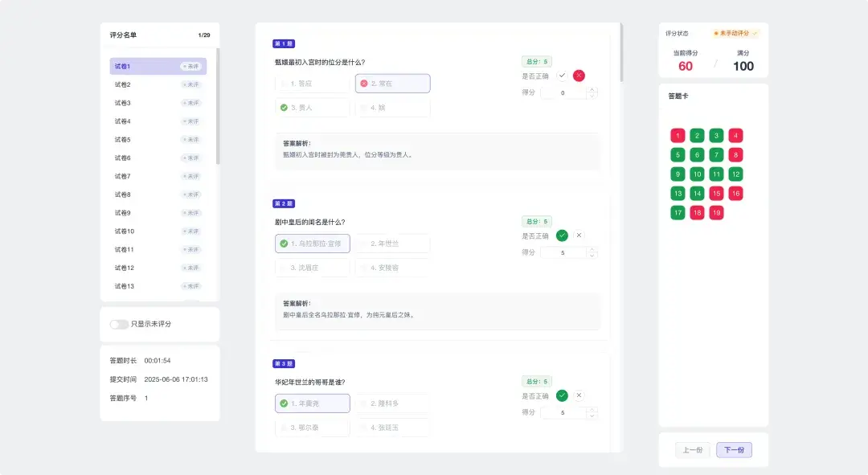Decrease question 1 score with down arrow
This screenshot has width=868, height=475.
tap(592, 96)
